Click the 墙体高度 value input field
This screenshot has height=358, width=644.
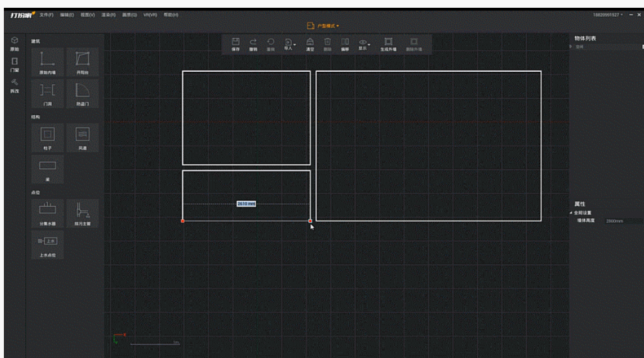coord(623,221)
